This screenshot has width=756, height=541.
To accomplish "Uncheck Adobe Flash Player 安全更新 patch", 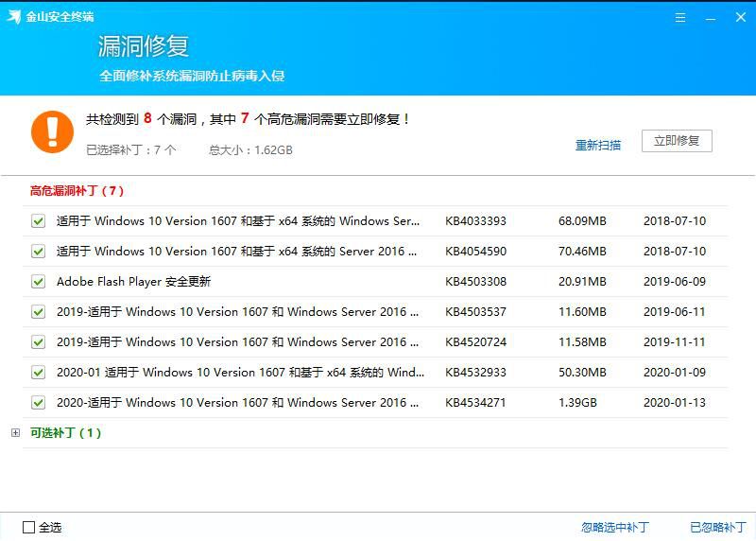I will 38,281.
